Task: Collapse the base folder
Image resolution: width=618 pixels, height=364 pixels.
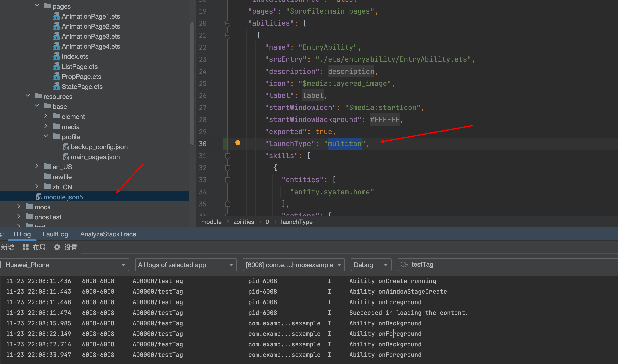Action: (x=37, y=106)
